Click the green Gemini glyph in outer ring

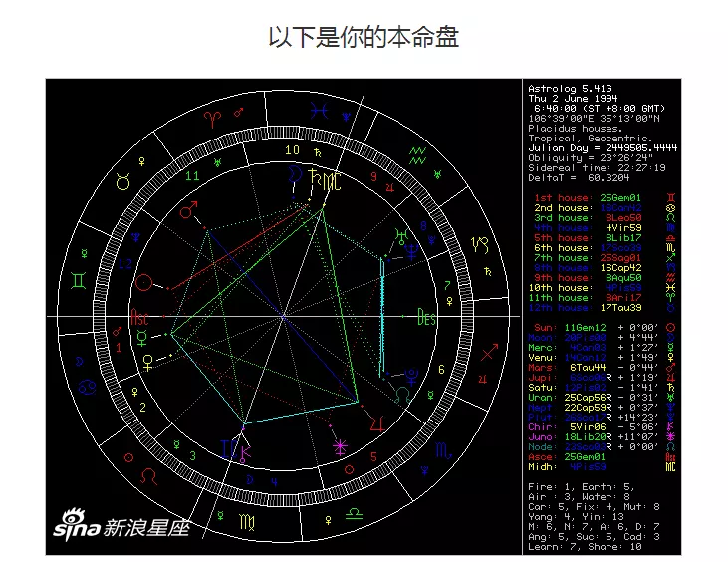79,281
